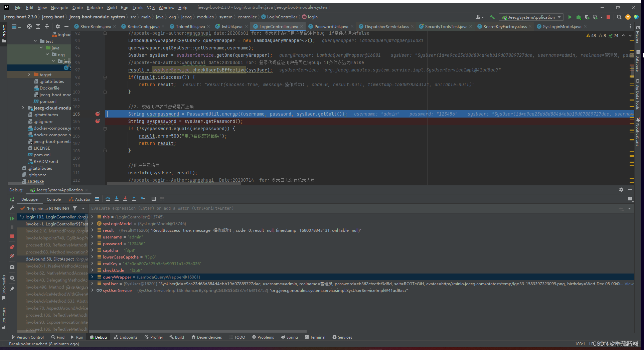Expand the jeecg-cloud-module folder

(x=23, y=108)
